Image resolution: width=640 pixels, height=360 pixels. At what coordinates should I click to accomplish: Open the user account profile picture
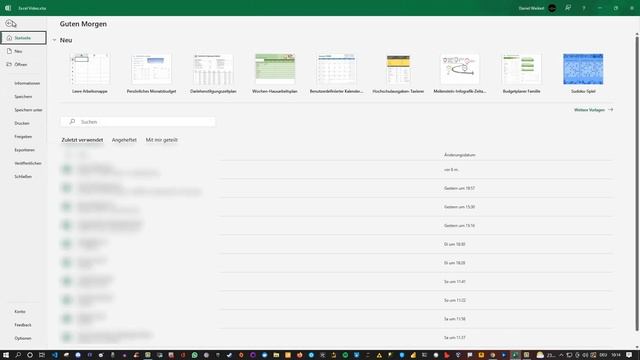(552, 8)
